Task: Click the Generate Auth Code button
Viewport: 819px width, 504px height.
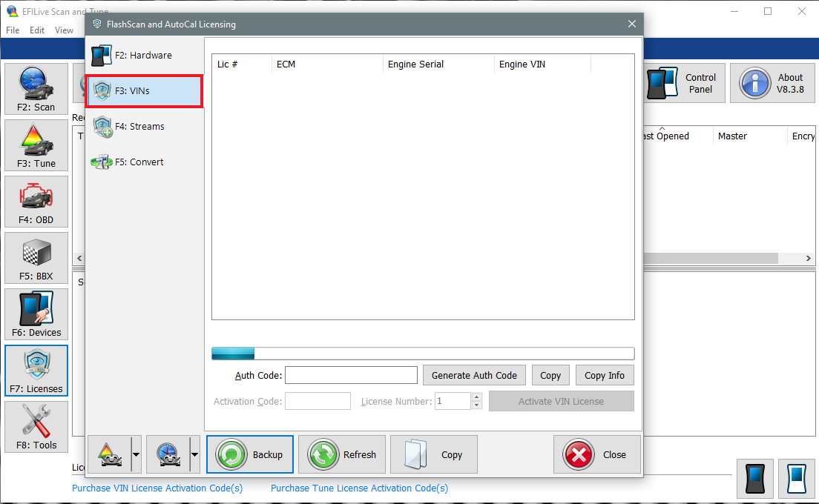Action: pyautogui.click(x=474, y=375)
